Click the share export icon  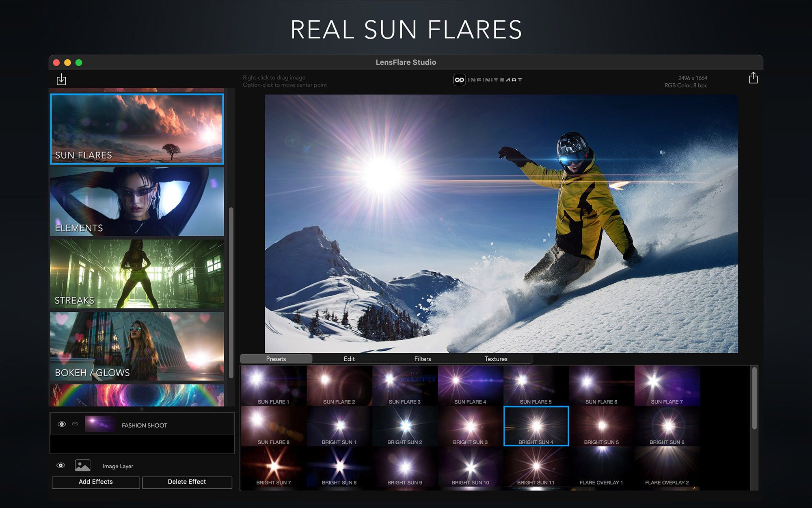753,78
